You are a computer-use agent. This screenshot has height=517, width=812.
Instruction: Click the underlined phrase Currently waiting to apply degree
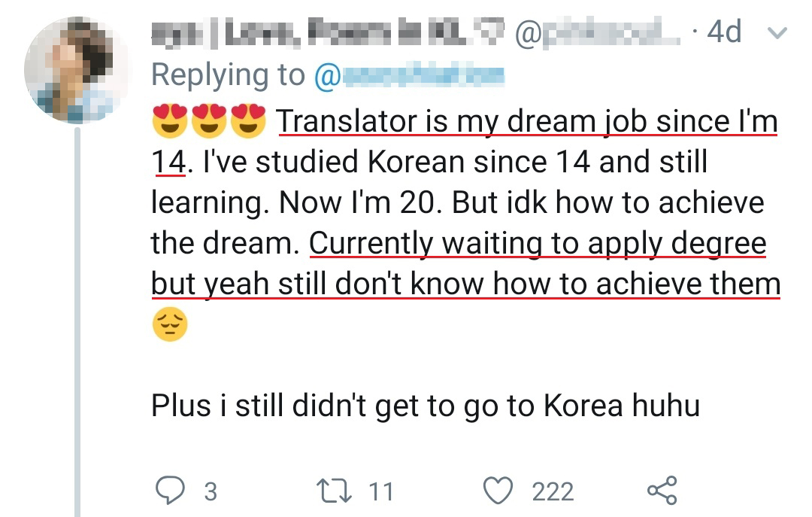[538, 244]
